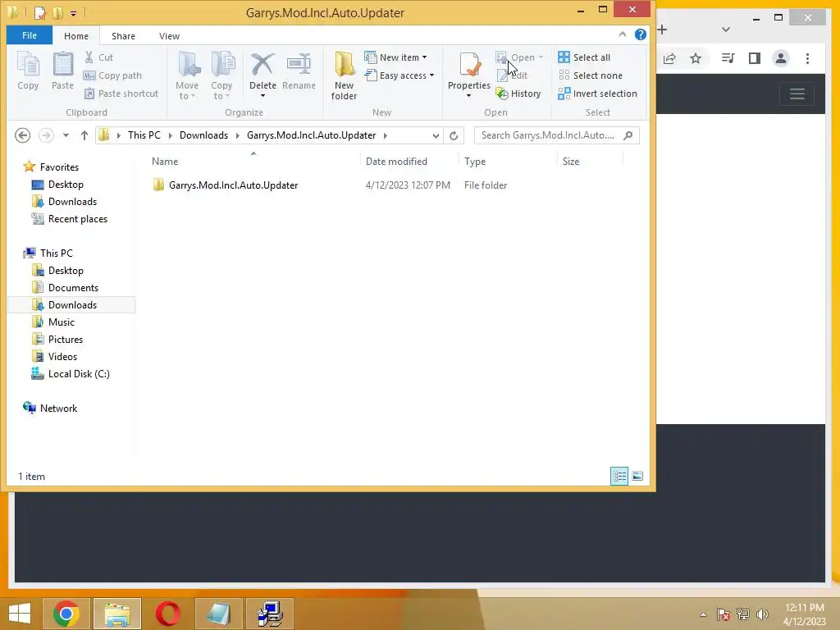Open the Windows Start button
840x630 pixels.
pos(20,614)
